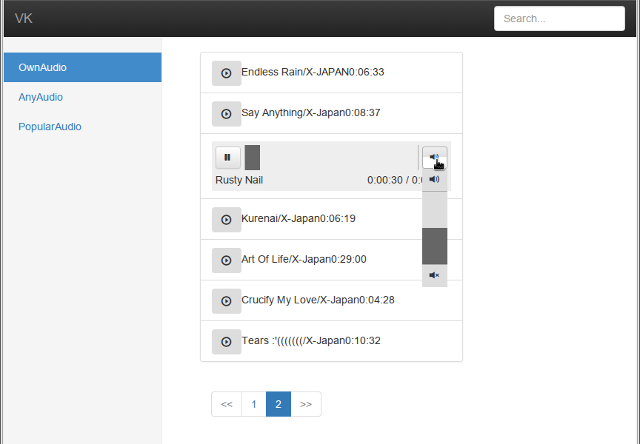This screenshot has width=640, height=444.
Task: Go to next page with >> button
Action: tap(306, 404)
